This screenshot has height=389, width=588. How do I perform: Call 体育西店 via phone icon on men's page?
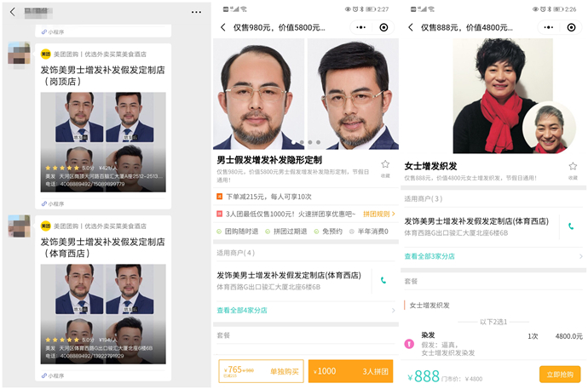click(383, 280)
